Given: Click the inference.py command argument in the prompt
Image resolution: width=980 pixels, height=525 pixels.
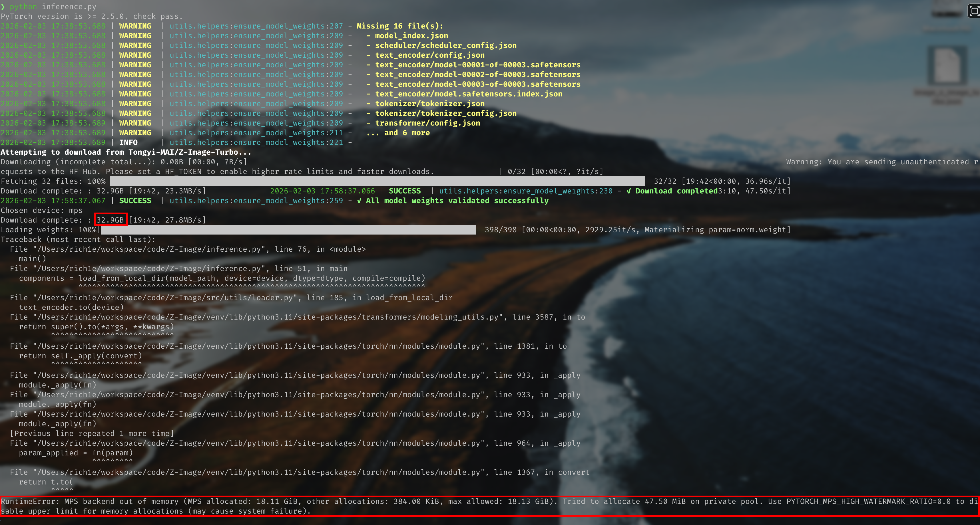Looking at the screenshot, I should 69,7.
